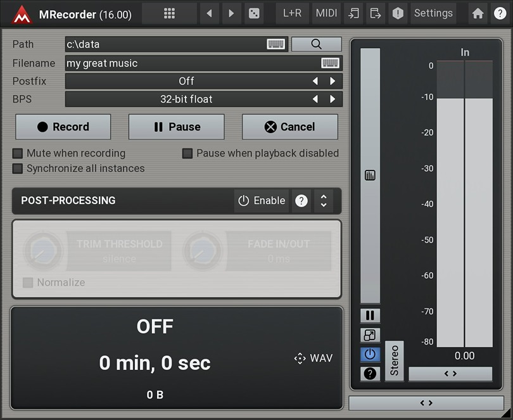513x420 pixels.
Task: Collapse the Post-Processing section chevron
Action: coord(324,200)
